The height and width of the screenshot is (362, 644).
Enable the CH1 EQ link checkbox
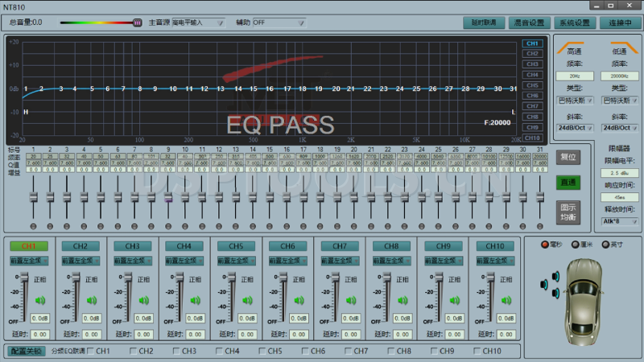(x=90, y=351)
